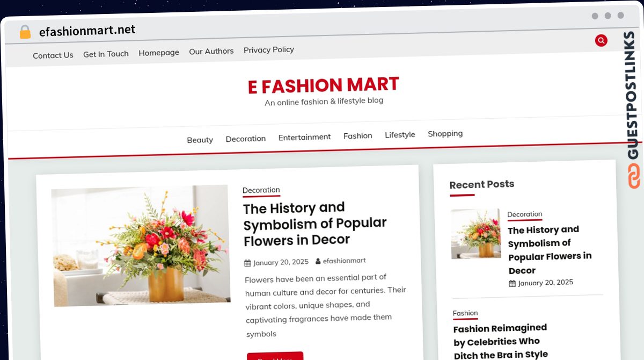Open the Our Authors page
This screenshot has height=360, width=644.
[211, 51]
